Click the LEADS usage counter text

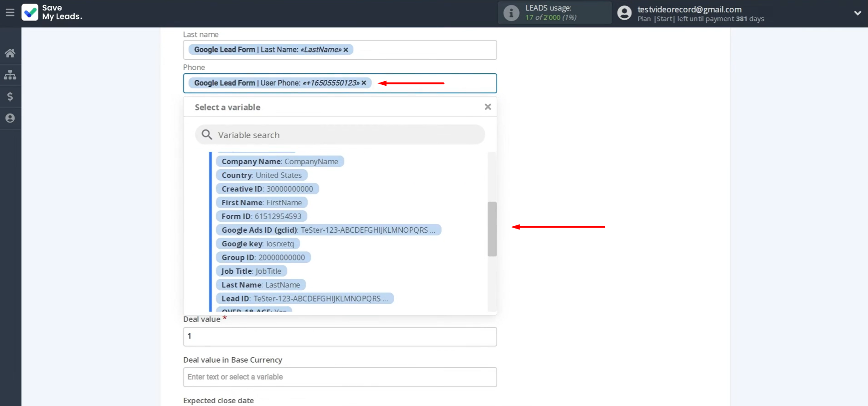click(x=551, y=17)
